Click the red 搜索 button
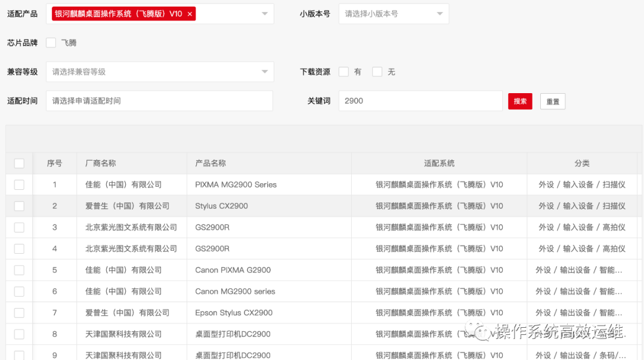Screen dimensions: 644x360 tap(520, 101)
